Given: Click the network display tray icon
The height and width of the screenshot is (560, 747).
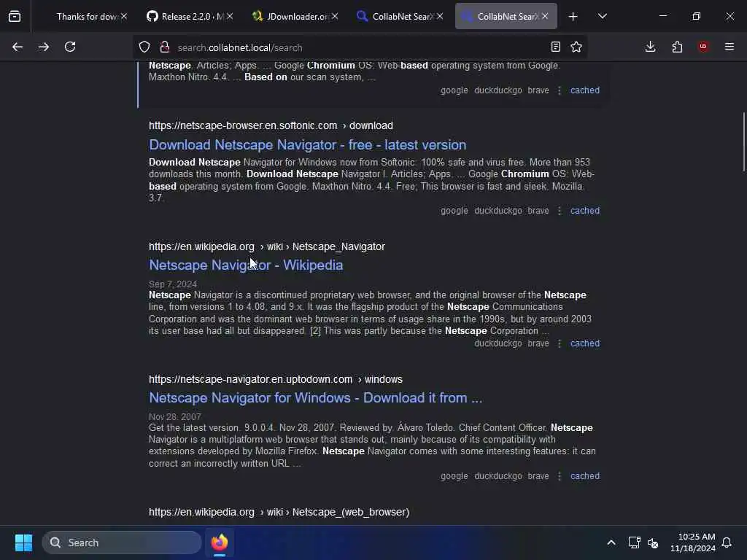Looking at the screenshot, I should [x=634, y=542].
